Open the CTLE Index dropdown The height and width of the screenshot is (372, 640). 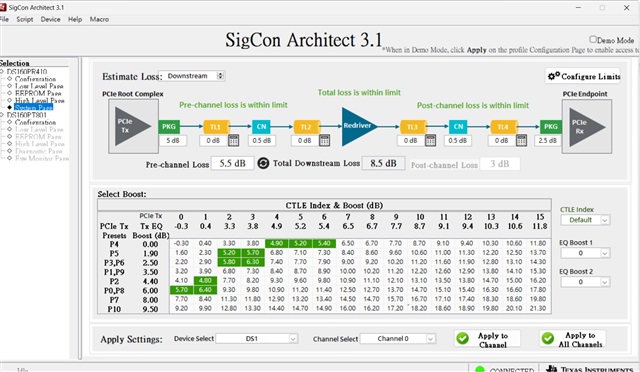(x=585, y=220)
